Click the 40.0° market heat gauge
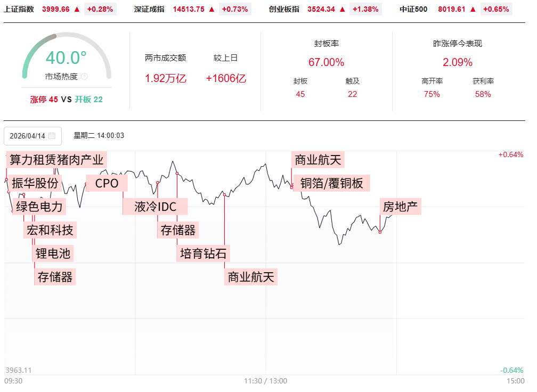The height and width of the screenshot is (392, 537). tap(66, 57)
